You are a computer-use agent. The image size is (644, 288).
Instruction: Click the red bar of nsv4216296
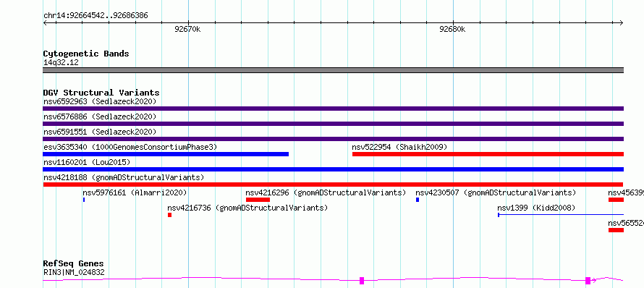(258, 200)
